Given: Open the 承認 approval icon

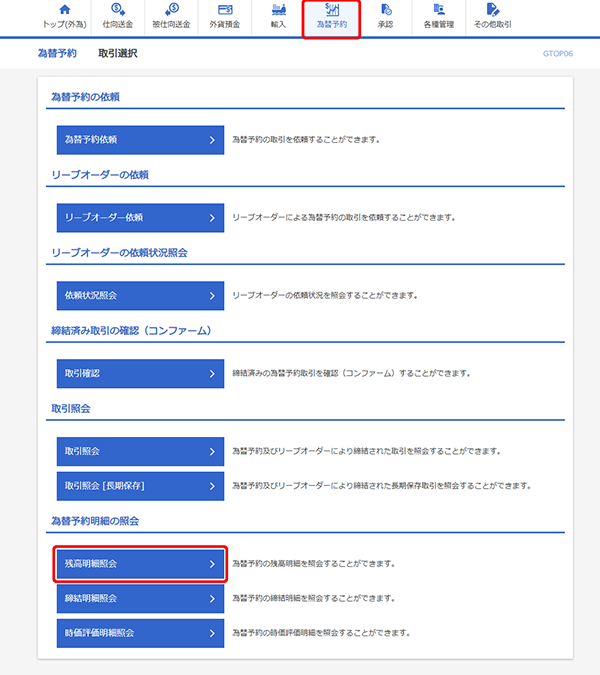Looking at the screenshot, I should (x=386, y=9).
